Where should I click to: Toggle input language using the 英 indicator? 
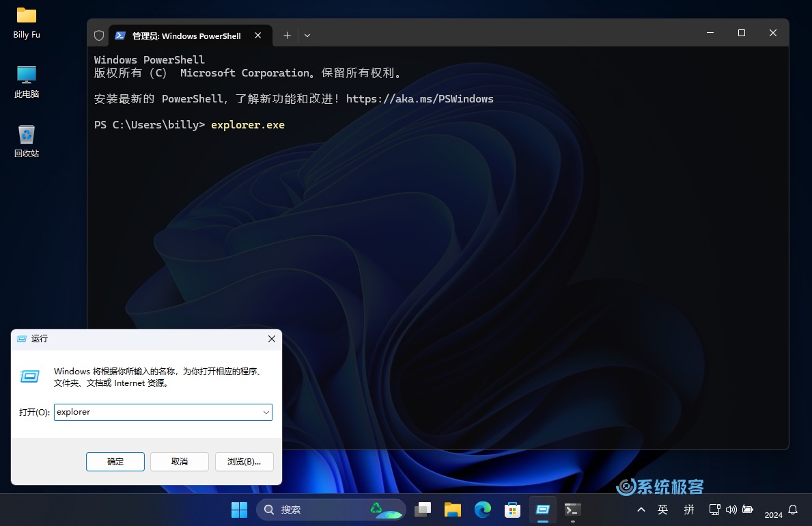pos(662,509)
